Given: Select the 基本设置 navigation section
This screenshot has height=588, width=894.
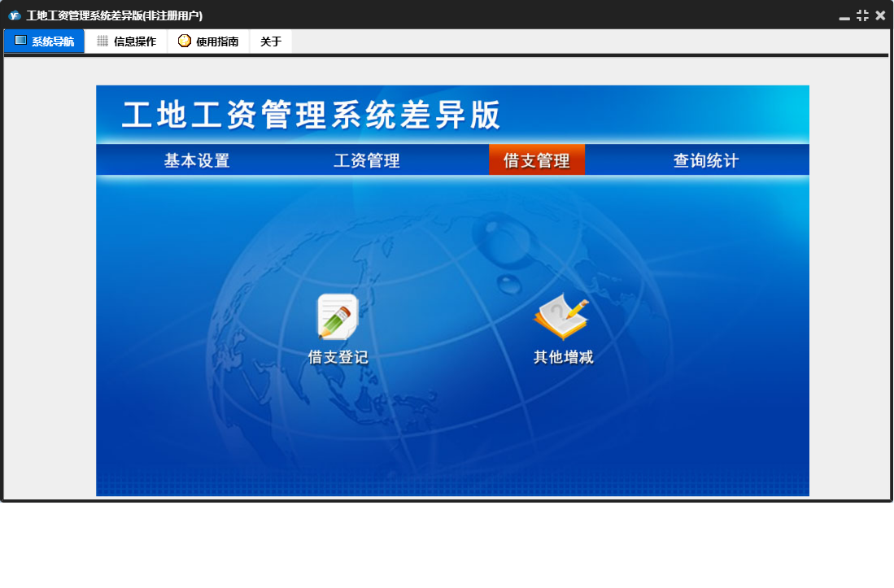Looking at the screenshot, I should click(x=197, y=160).
